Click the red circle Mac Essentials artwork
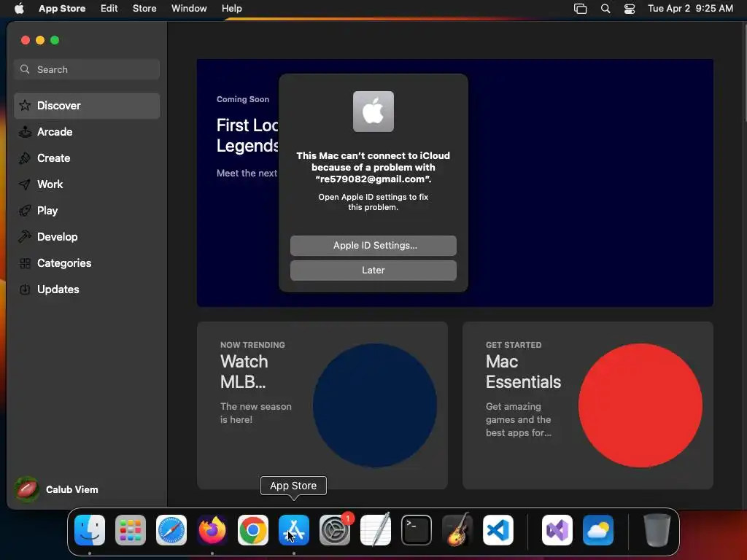This screenshot has height=560, width=747. [x=640, y=405]
